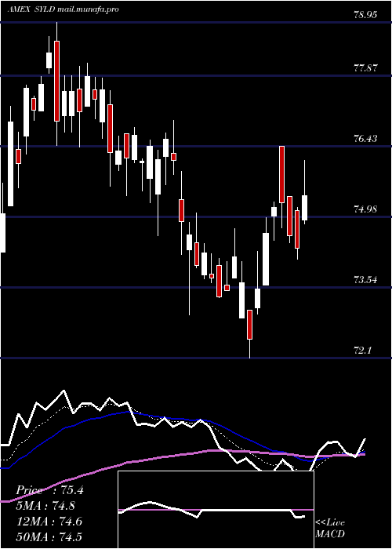The width and height of the screenshot is (392, 549).
Task: Click the 74.98 price axis label
Action: (x=365, y=209)
